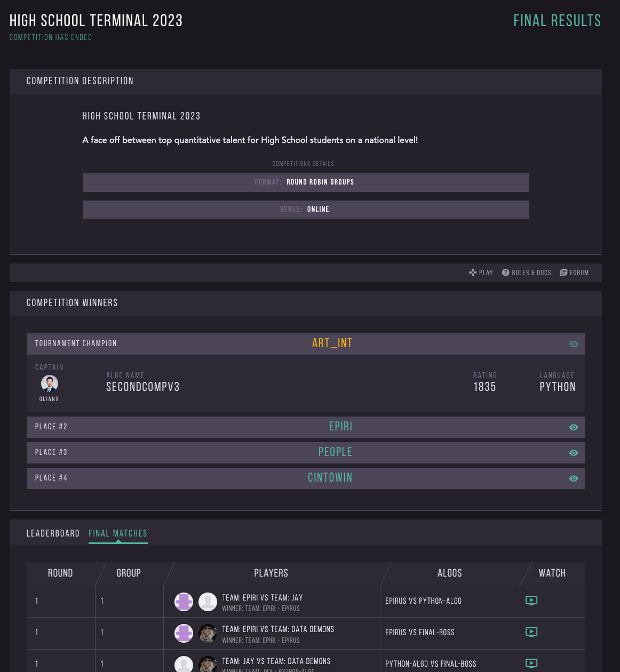This screenshot has height=672, width=620.
Task: Click the Forum icon
Action: 563,273
